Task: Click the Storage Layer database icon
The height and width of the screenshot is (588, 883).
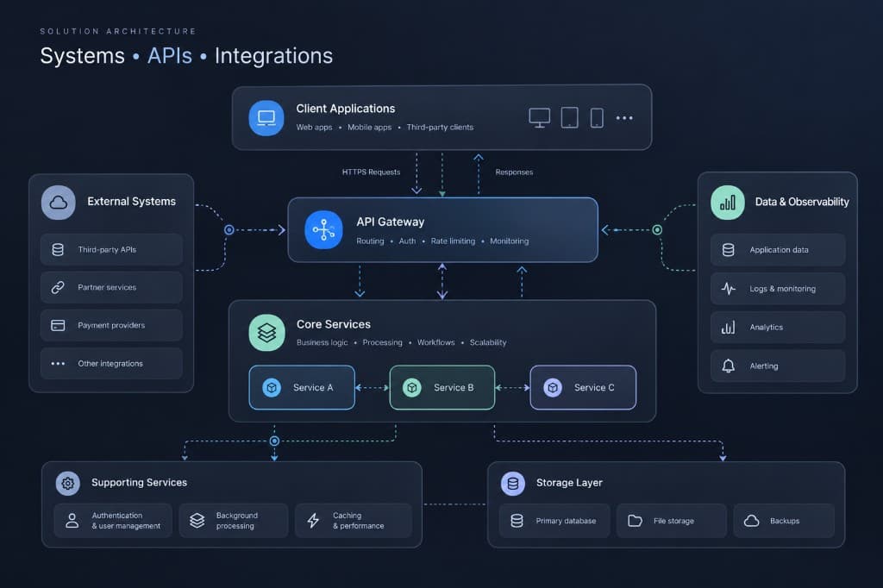Action: [513, 483]
